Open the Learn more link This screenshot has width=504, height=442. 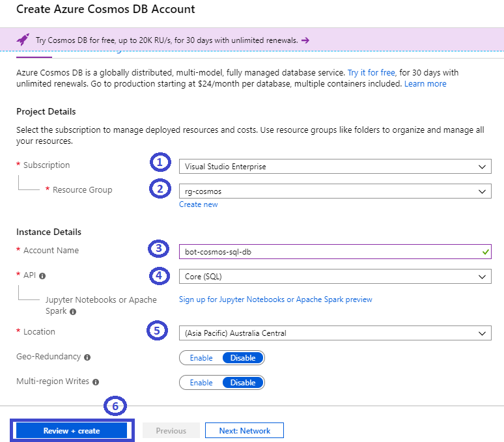(x=425, y=84)
